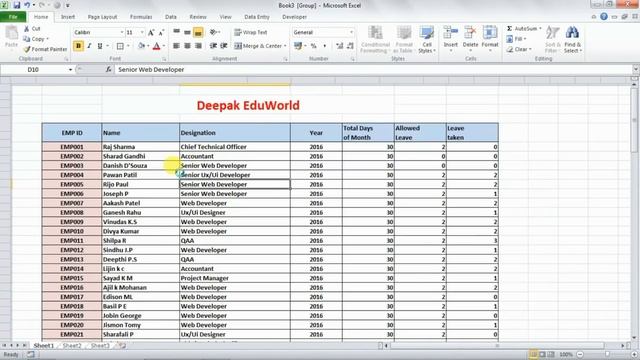Image resolution: width=640 pixels, height=360 pixels.
Task: Expand the Name Box dropdown
Action: (70, 69)
